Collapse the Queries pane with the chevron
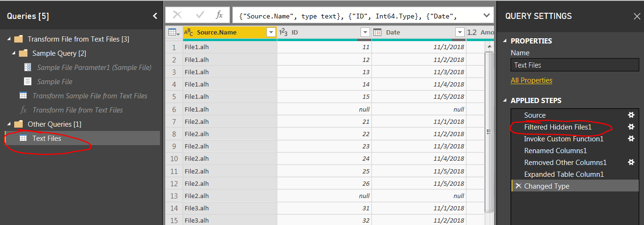 click(x=155, y=16)
